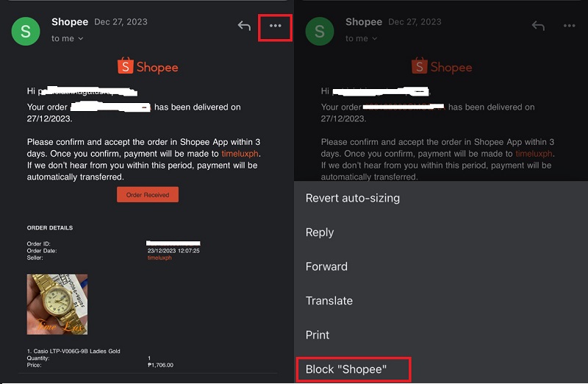Expand the dimmed 'to me' chevron in right email
This screenshot has height=384, width=588.
[x=375, y=39]
